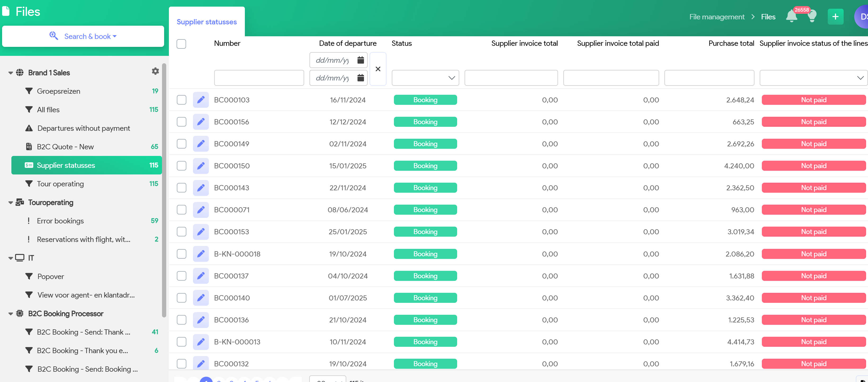Tick the checkbox for BC000143 row
The height and width of the screenshot is (382, 868).
click(182, 188)
